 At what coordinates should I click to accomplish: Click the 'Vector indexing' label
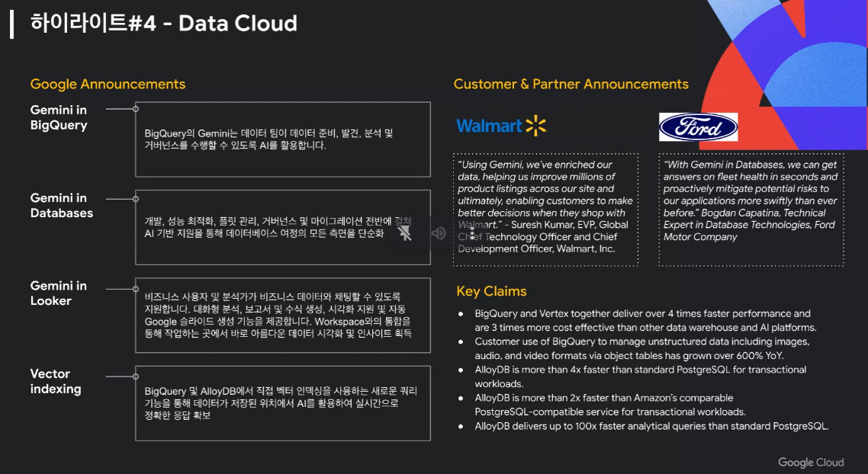click(56, 381)
